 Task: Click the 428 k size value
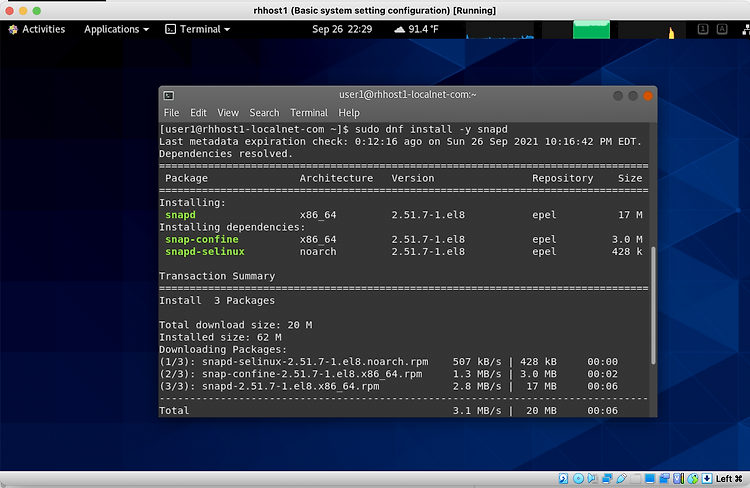click(x=627, y=252)
